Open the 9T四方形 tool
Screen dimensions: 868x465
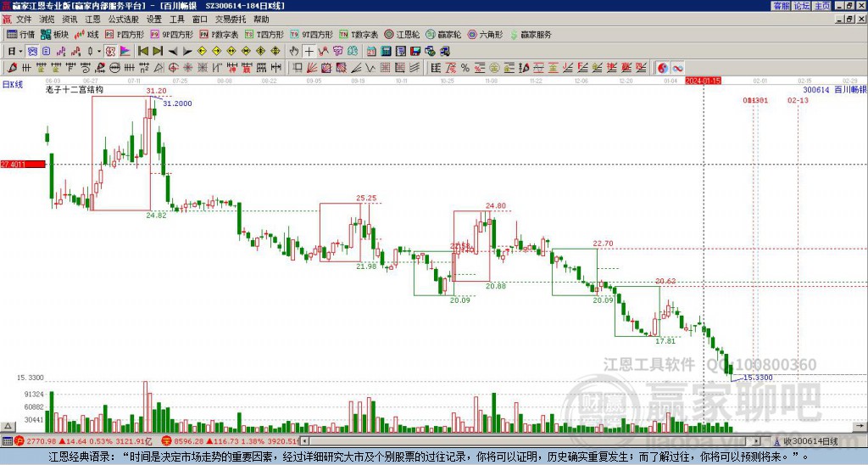coord(312,34)
